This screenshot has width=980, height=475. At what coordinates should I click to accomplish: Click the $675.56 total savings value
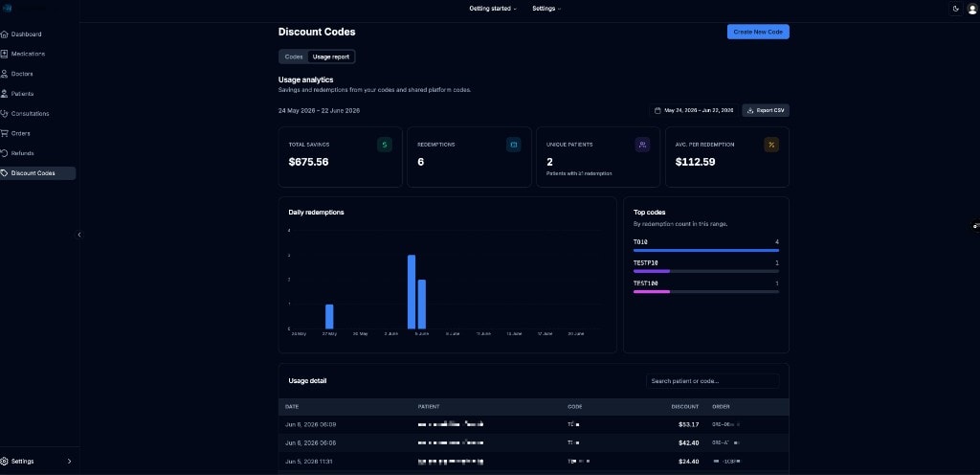308,162
